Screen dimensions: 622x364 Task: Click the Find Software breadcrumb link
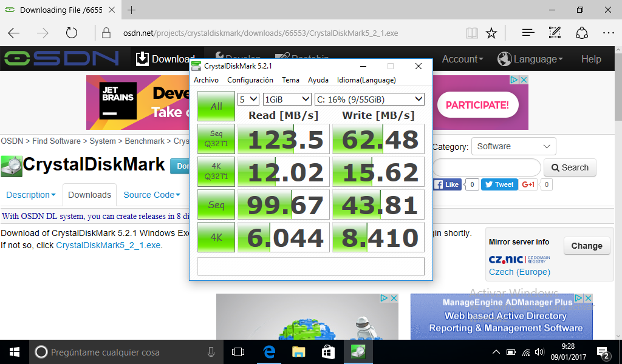56,141
